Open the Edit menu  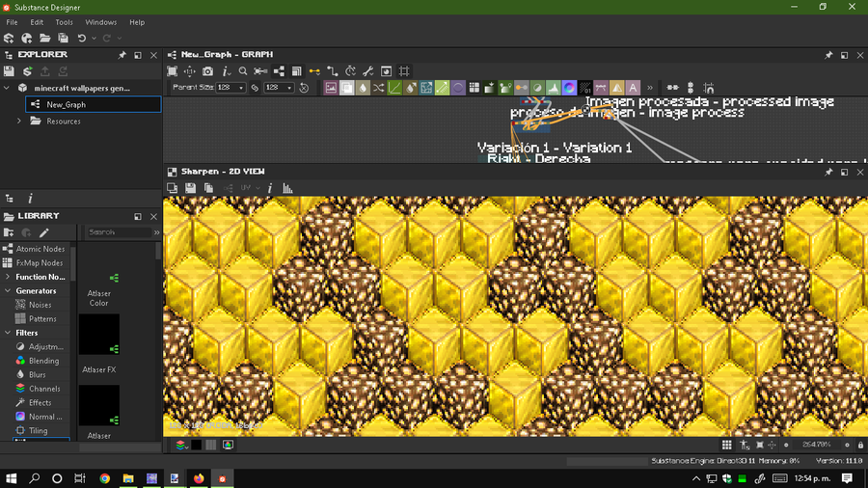pyautogui.click(x=37, y=22)
